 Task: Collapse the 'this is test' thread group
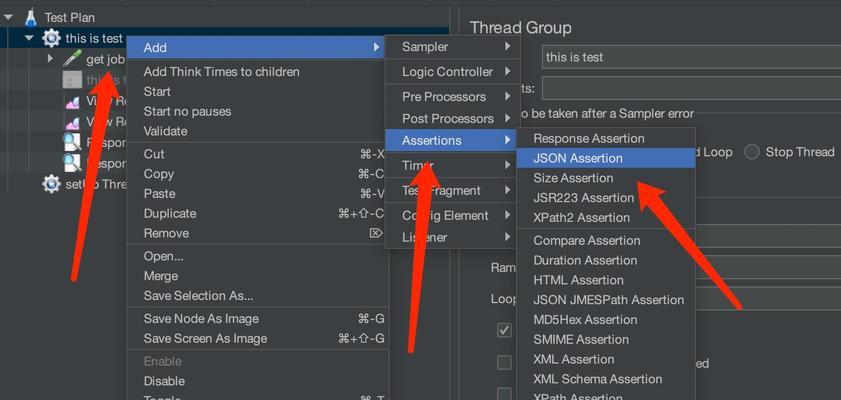coord(29,39)
